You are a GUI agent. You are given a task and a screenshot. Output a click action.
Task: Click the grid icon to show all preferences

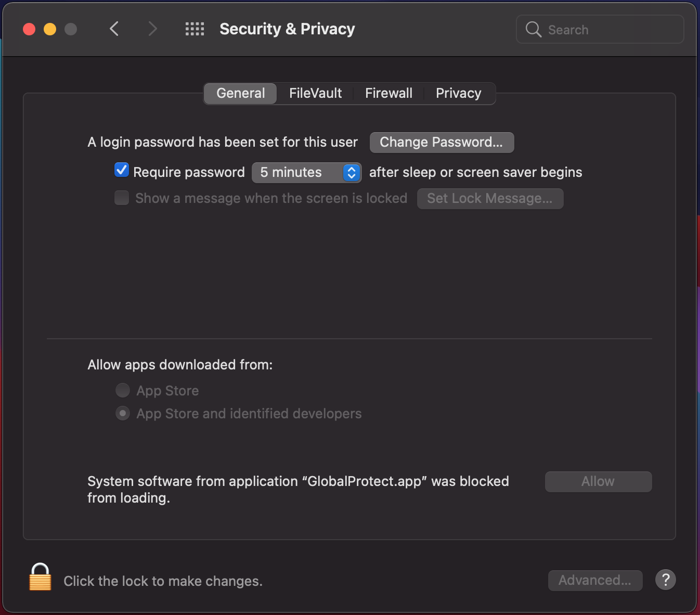(x=195, y=29)
